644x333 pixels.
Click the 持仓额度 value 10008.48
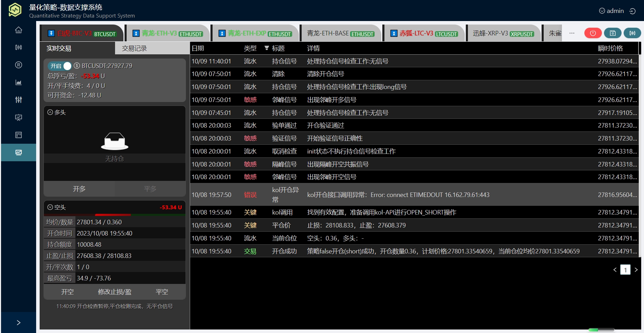click(89, 245)
